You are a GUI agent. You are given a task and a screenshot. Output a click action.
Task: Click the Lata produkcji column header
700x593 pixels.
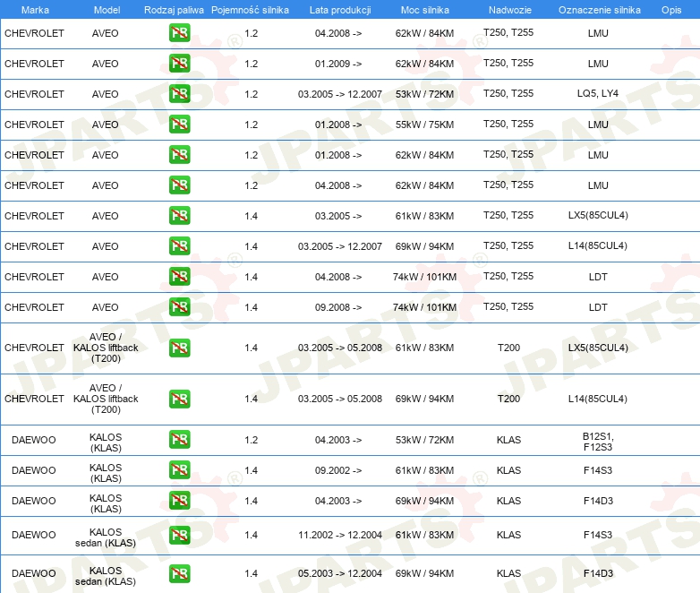tap(339, 9)
